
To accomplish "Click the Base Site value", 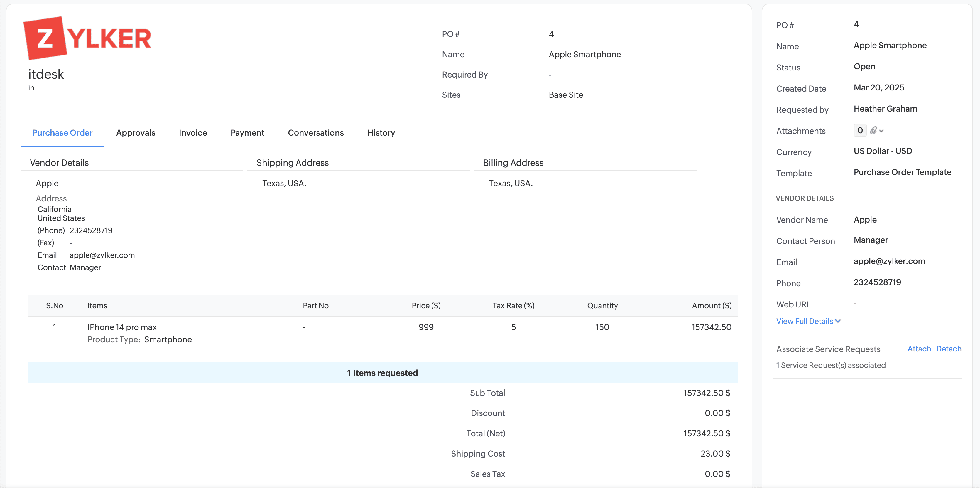I will coord(566,95).
